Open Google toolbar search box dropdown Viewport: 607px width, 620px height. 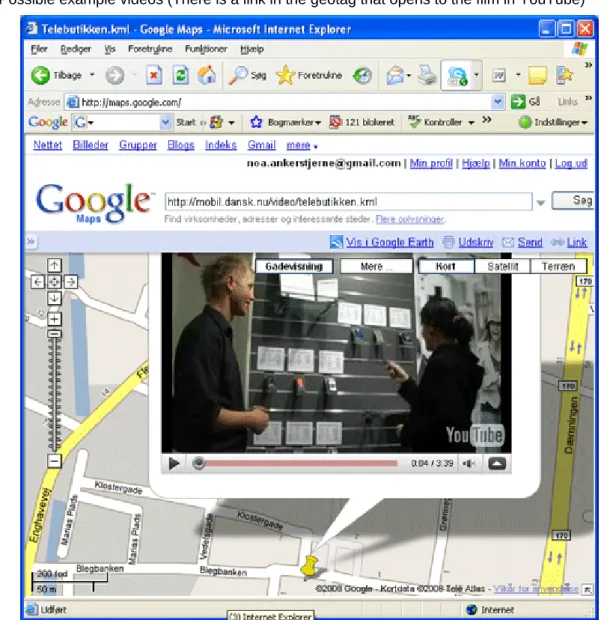(166, 123)
